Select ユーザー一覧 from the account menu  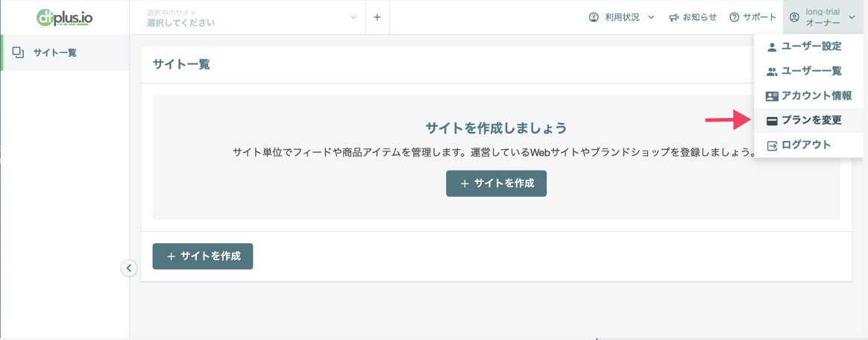tap(808, 72)
